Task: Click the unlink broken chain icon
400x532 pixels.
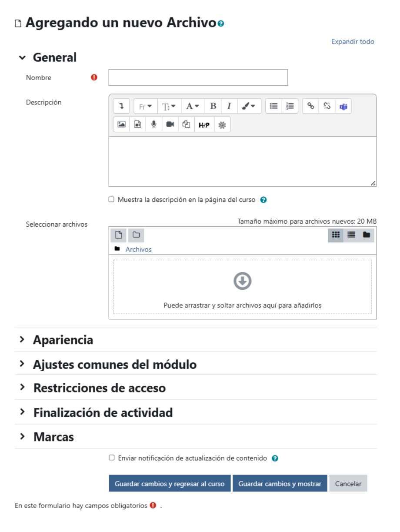Action: coord(327,106)
